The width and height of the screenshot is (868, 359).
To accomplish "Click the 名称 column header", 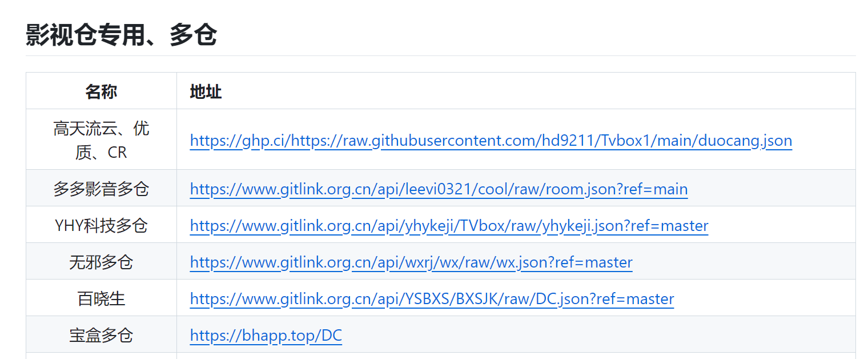I will 101,91.
